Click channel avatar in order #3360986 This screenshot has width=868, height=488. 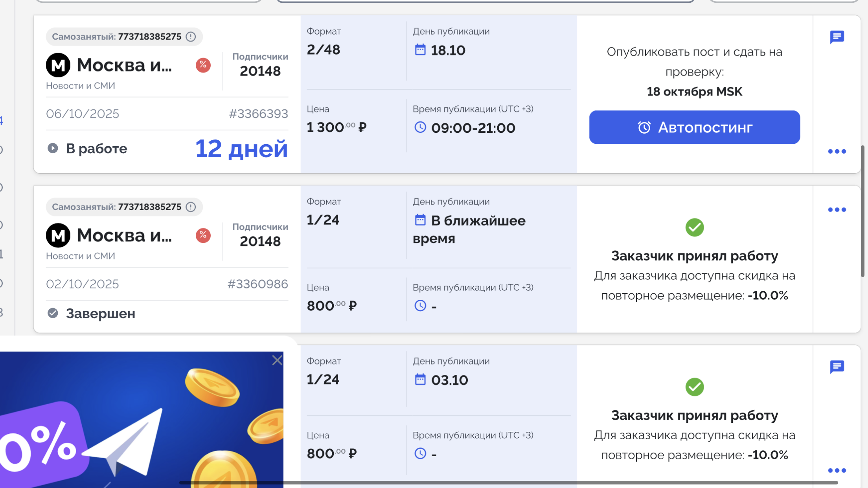click(x=58, y=235)
